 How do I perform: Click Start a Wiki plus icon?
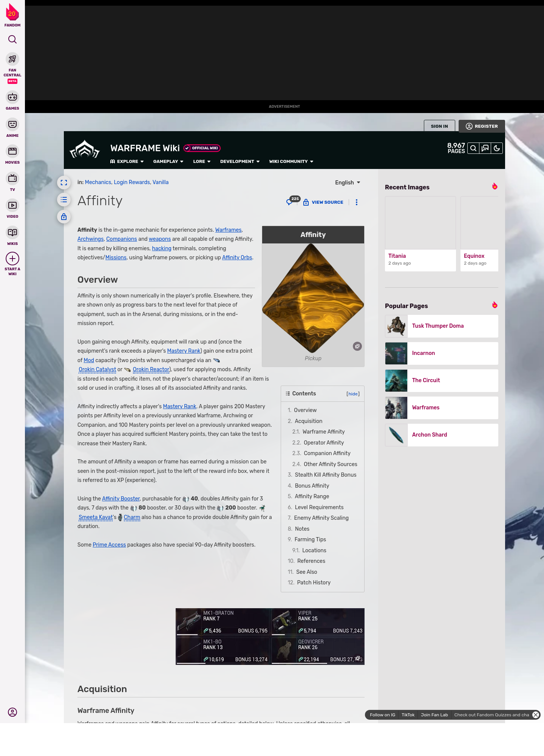click(x=12, y=259)
